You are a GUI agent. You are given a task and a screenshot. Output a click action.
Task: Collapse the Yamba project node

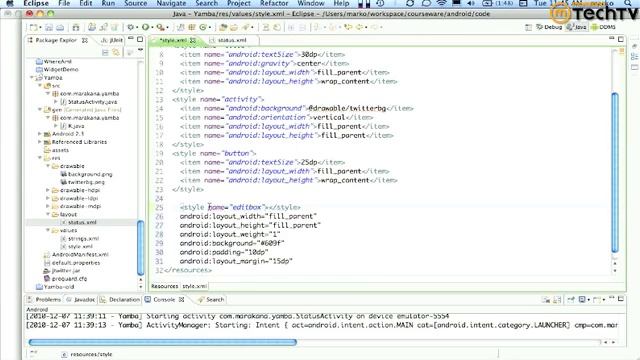click(32, 77)
